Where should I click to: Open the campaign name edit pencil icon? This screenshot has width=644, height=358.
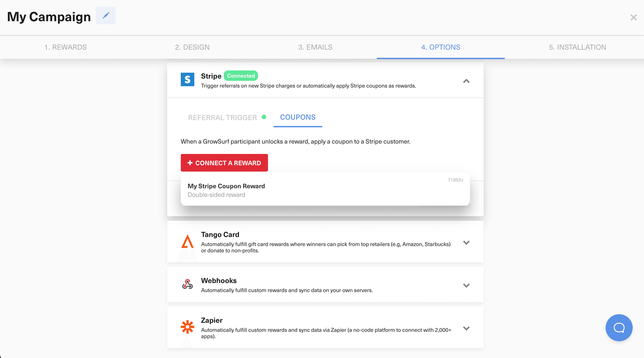106,16
